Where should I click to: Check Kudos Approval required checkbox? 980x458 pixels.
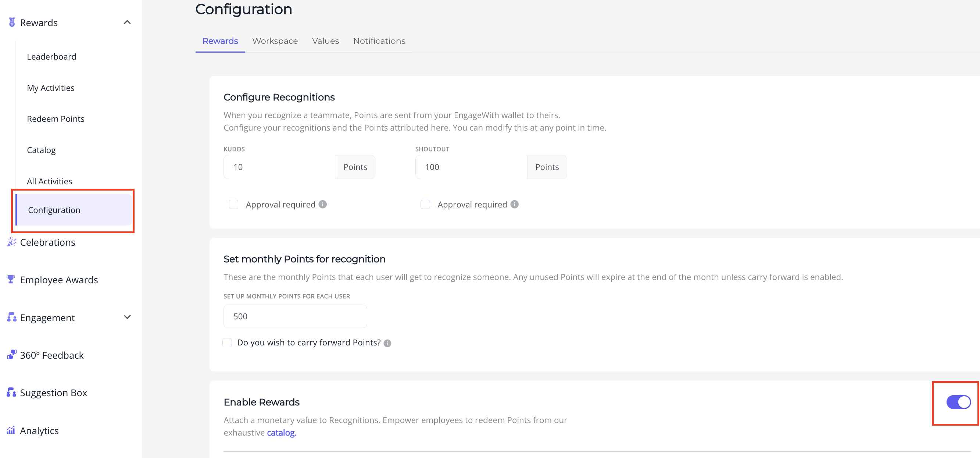(x=233, y=205)
